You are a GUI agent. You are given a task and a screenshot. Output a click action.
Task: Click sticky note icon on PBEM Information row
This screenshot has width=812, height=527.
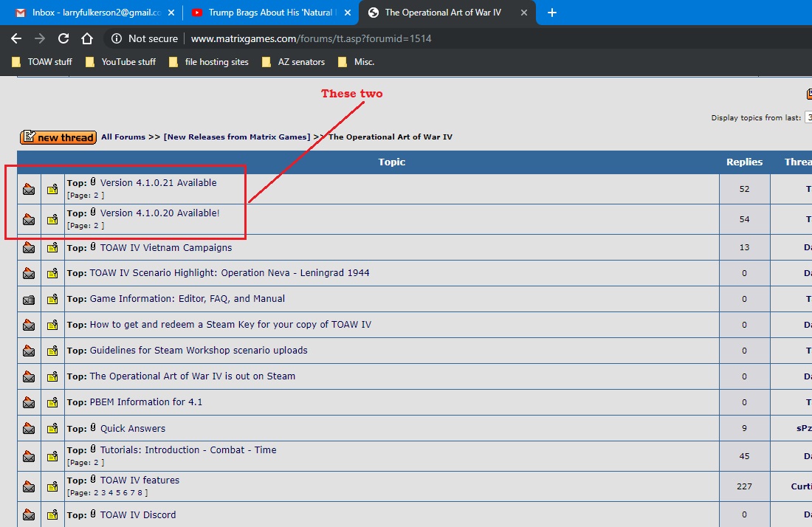point(52,403)
